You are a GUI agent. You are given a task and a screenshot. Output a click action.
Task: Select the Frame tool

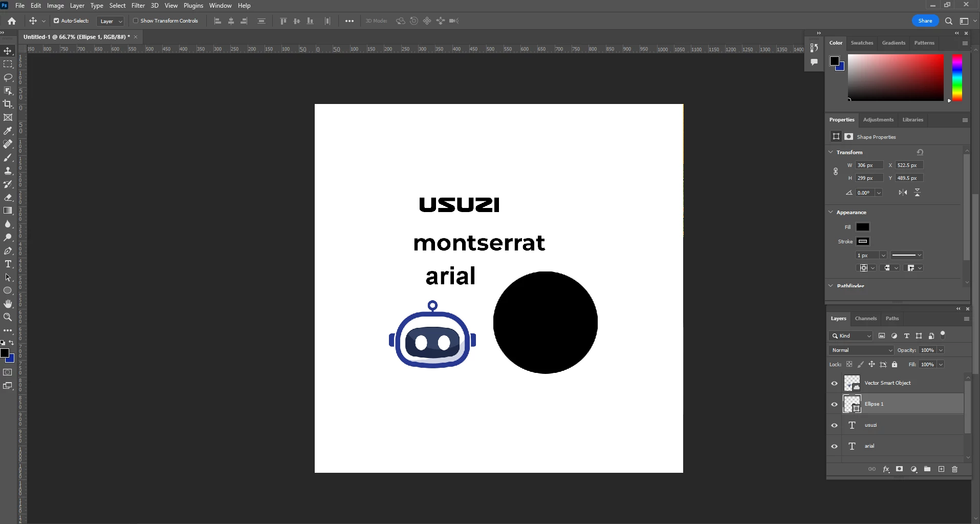tap(8, 117)
